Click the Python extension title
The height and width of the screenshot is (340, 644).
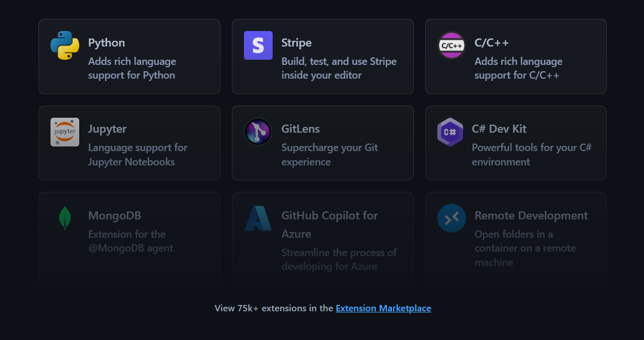(106, 42)
